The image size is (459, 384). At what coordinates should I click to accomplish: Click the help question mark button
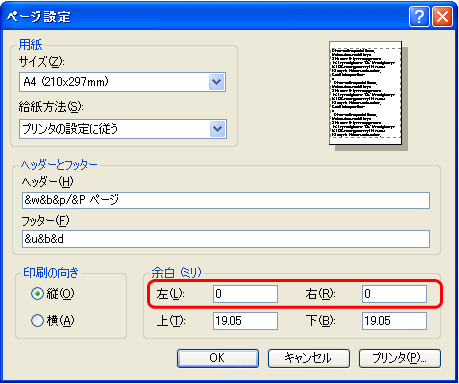point(419,16)
